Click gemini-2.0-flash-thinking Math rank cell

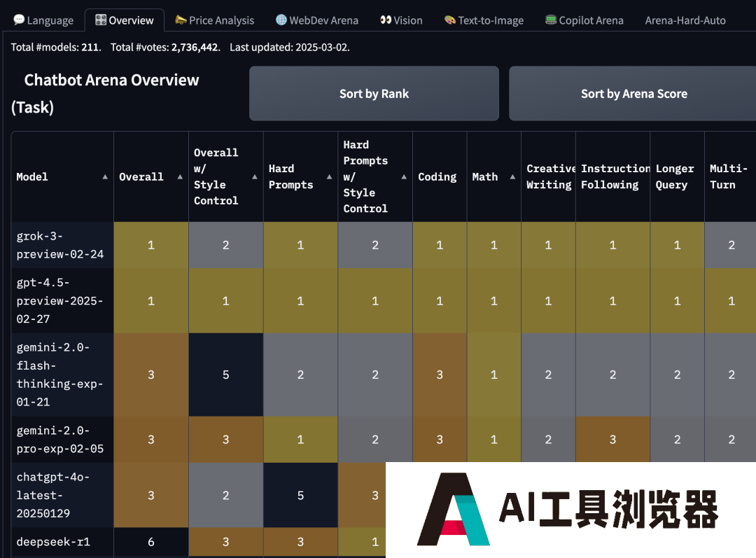point(494,375)
